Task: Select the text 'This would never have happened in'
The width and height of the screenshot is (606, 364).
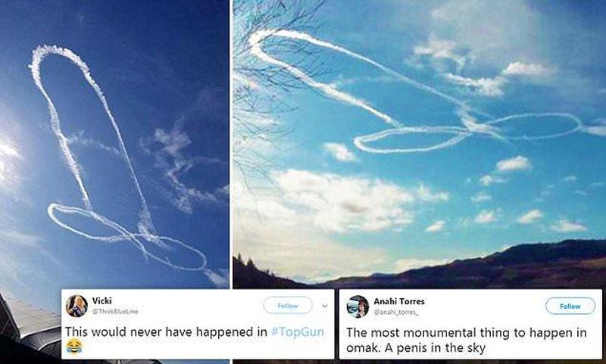Action: coord(166,332)
